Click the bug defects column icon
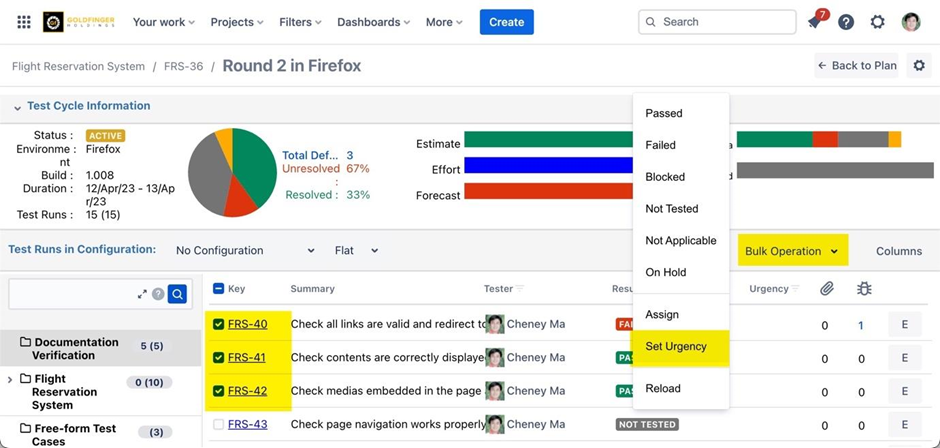The height and width of the screenshot is (448, 940). pos(866,289)
